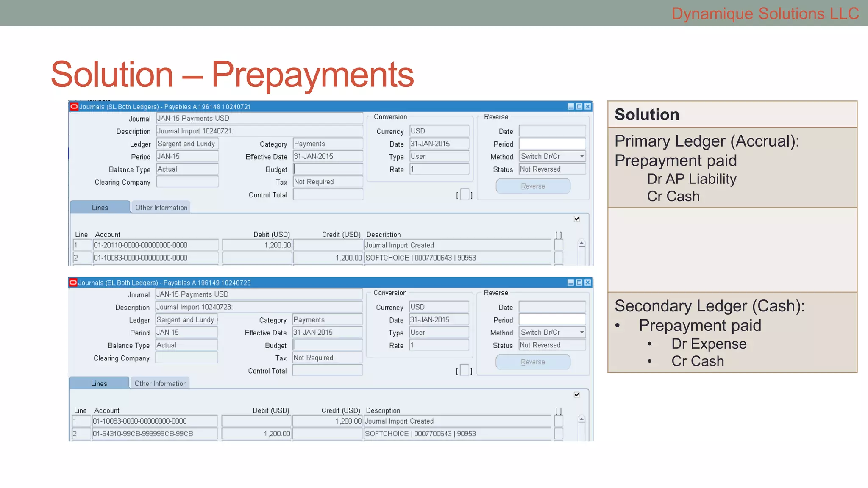The image size is (868, 488).
Task: Minimize the bottom Journals window
Action: (x=570, y=283)
